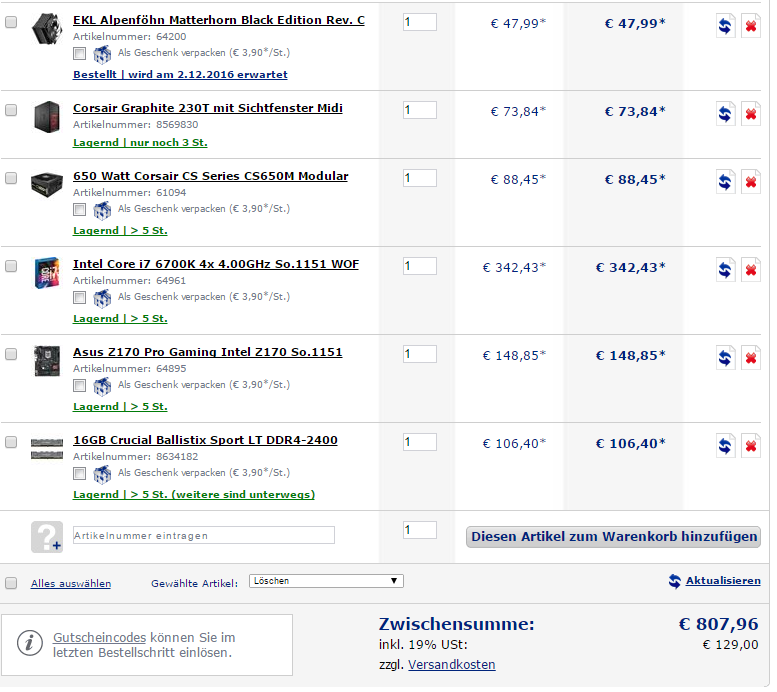Screen dimensions: 777x692
Task: Click gift box icon under 650 Watt Corsair
Action: click(x=102, y=211)
